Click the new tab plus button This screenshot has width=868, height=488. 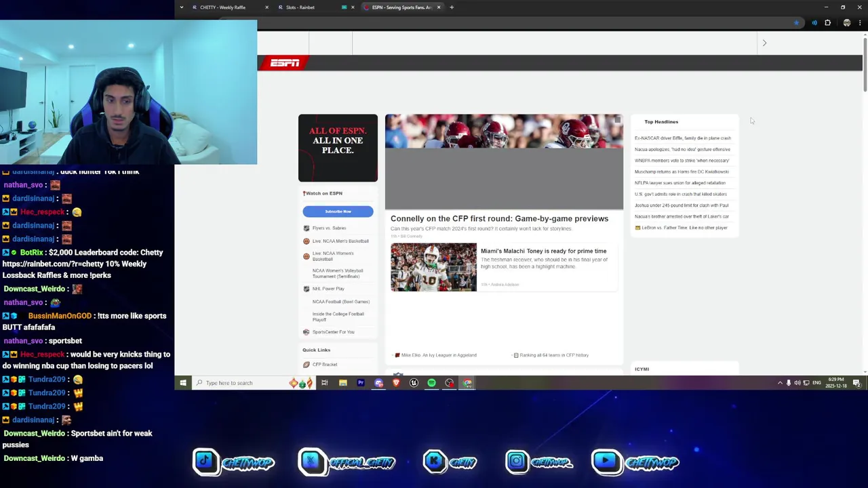click(452, 7)
